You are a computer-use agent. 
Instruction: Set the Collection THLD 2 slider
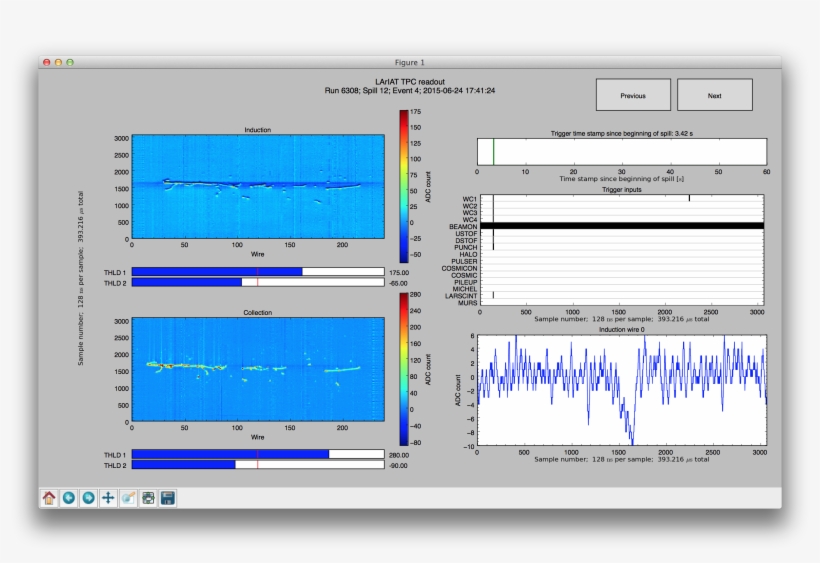257,465
